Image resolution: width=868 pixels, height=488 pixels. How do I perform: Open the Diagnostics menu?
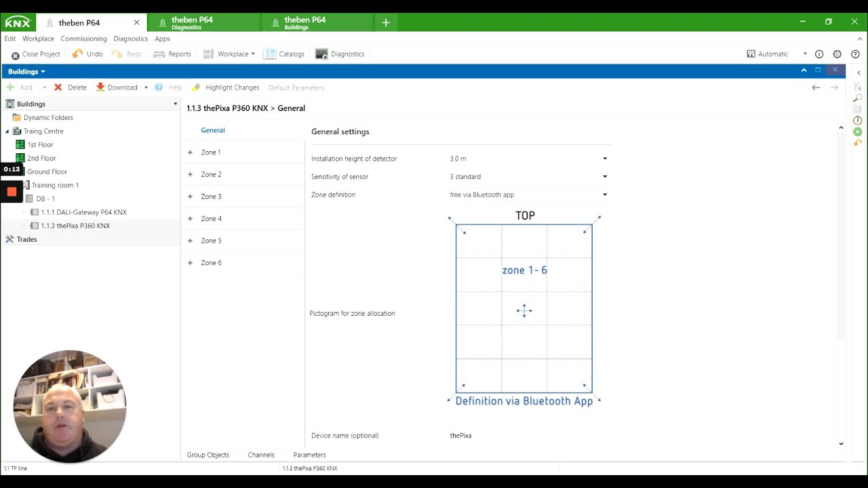(131, 39)
